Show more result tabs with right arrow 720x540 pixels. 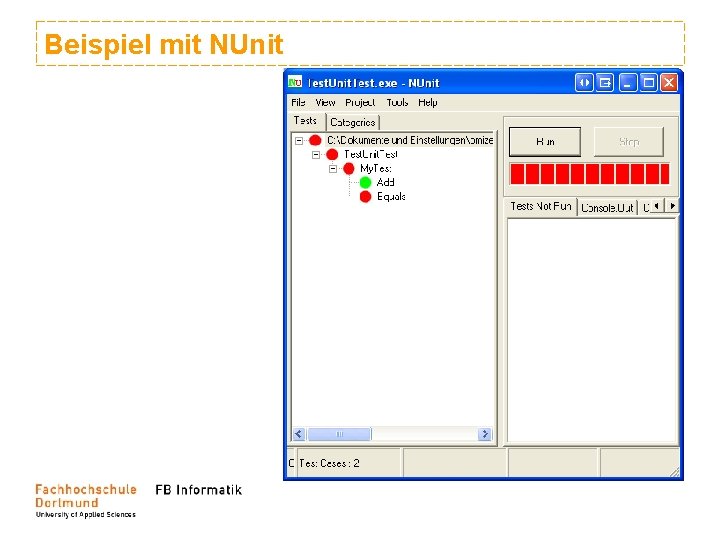(672, 206)
